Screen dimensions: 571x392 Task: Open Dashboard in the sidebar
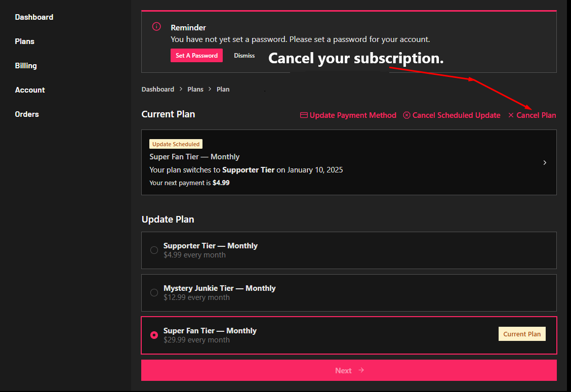[34, 17]
